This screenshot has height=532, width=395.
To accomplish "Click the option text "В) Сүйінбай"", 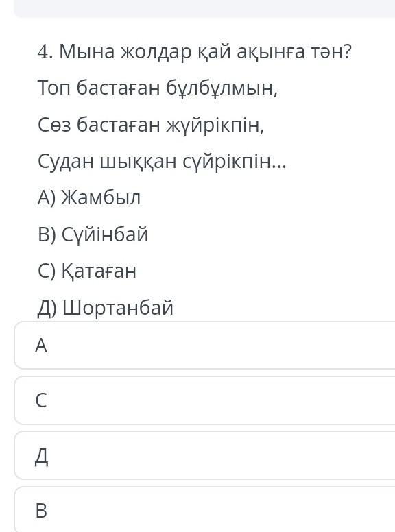I will click(93, 234).
